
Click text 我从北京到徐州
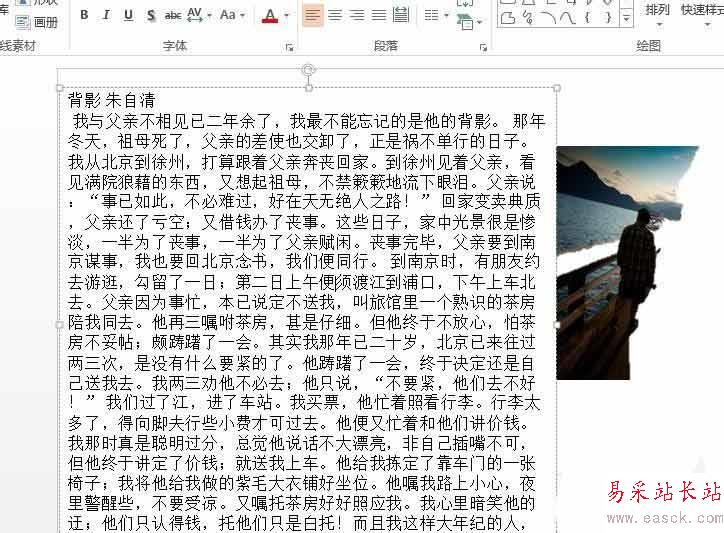[x=126, y=162]
